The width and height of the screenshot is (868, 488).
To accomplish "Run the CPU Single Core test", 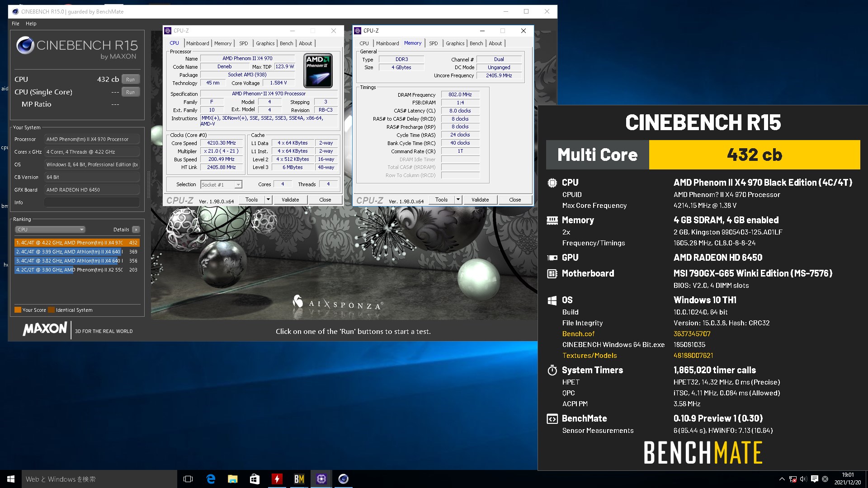I will [130, 92].
